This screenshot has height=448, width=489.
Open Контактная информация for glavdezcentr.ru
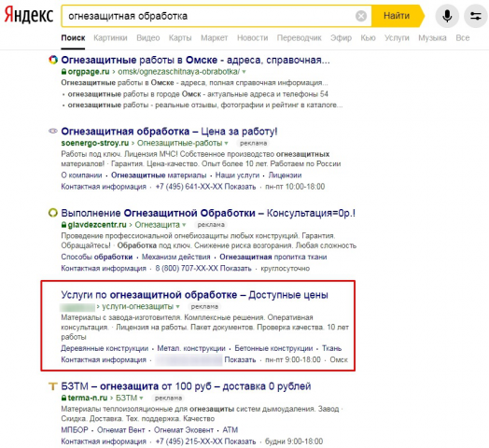coord(104,268)
